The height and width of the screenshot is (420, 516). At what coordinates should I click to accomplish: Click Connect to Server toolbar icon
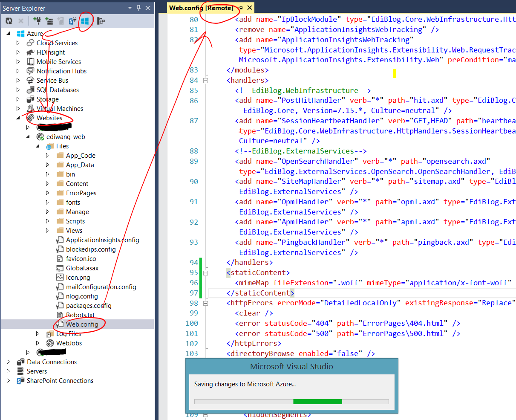tap(49, 20)
